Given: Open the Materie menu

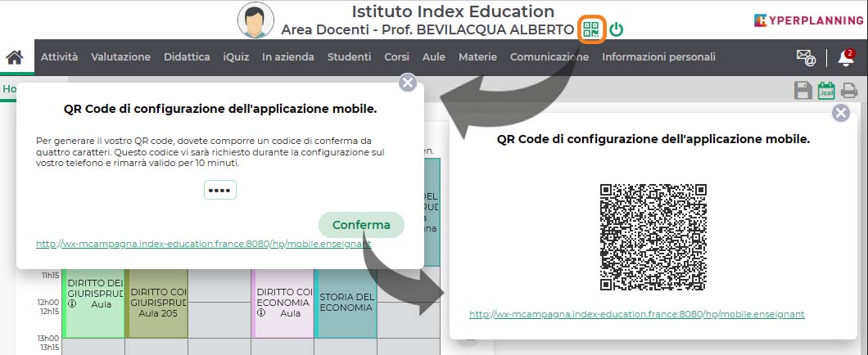Looking at the screenshot, I should click(x=477, y=57).
